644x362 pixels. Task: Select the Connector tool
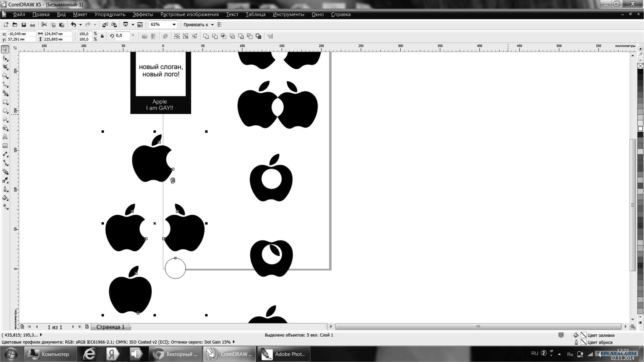[5, 163]
